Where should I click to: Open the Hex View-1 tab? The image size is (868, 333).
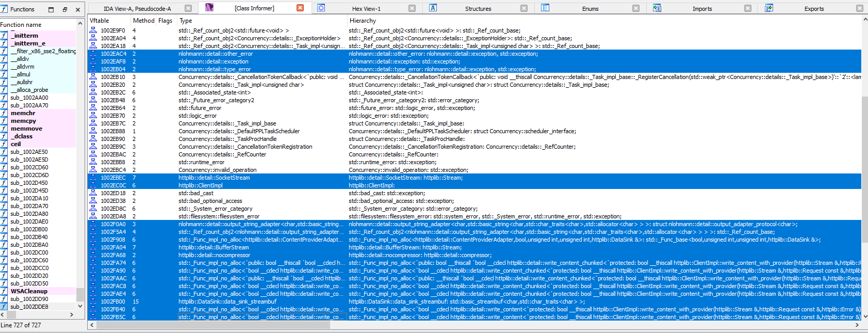pyautogui.click(x=366, y=8)
